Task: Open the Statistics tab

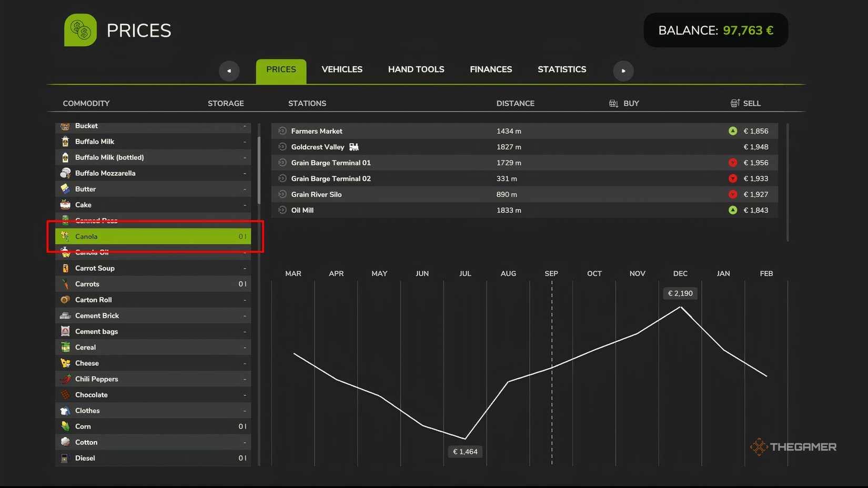Action: tap(562, 69)
